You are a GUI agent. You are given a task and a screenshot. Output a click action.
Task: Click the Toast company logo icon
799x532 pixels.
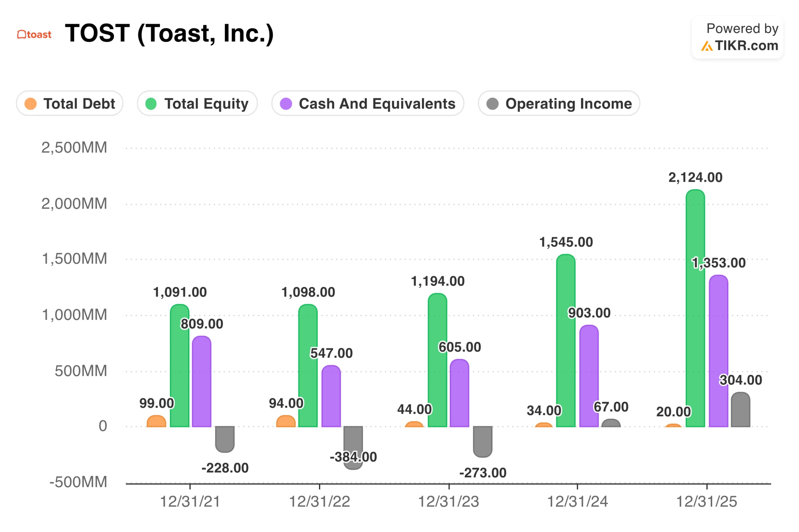(x=23, y=34)
